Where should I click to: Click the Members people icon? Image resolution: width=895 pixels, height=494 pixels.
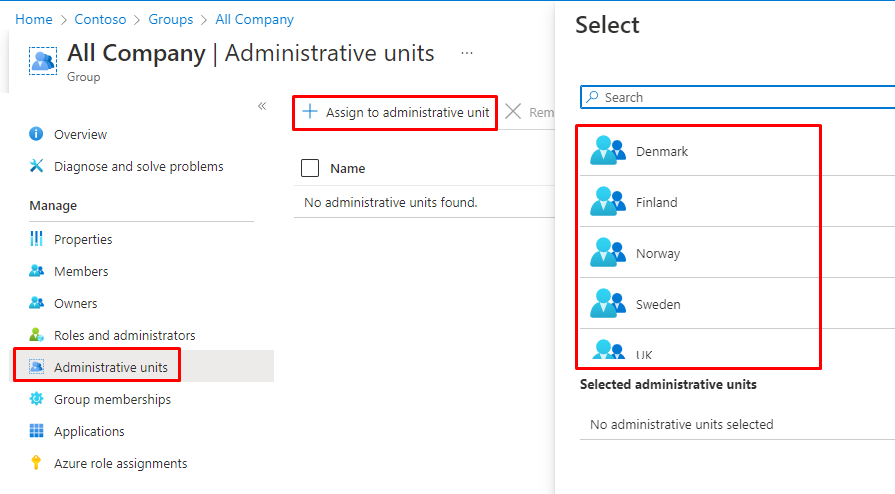[37, 271]
